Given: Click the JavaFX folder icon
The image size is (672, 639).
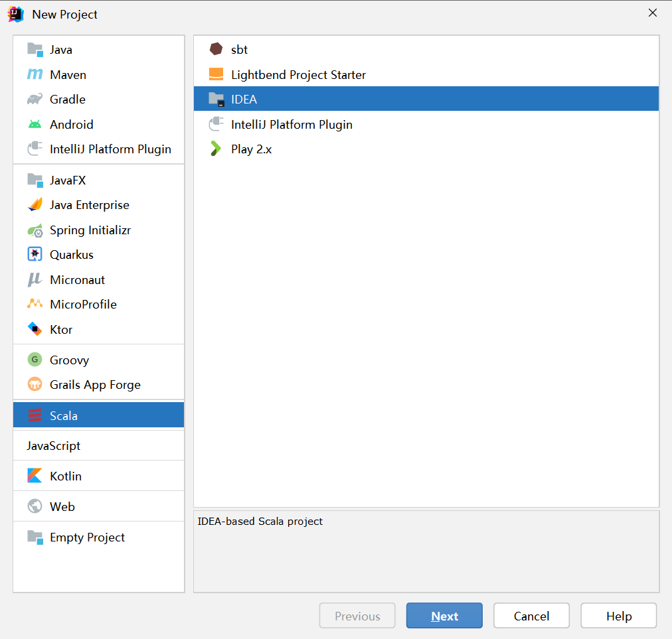Looking at the screenshot, I should [x=35, y=180].
